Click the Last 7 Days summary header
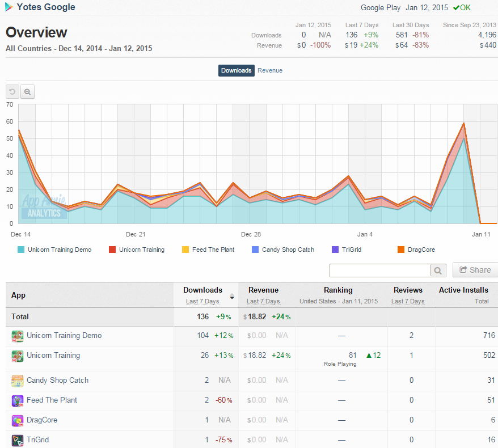 click(362, 25)
